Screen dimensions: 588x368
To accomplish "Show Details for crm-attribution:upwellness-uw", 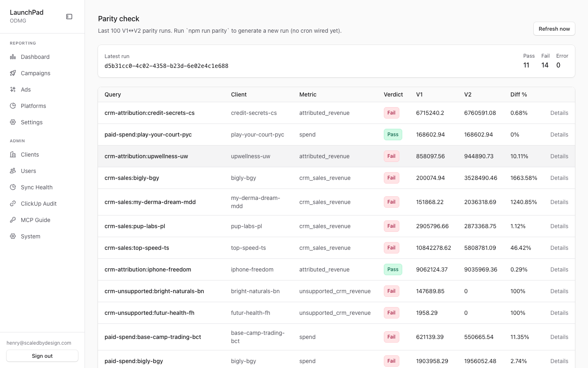I will coord(559,156).
